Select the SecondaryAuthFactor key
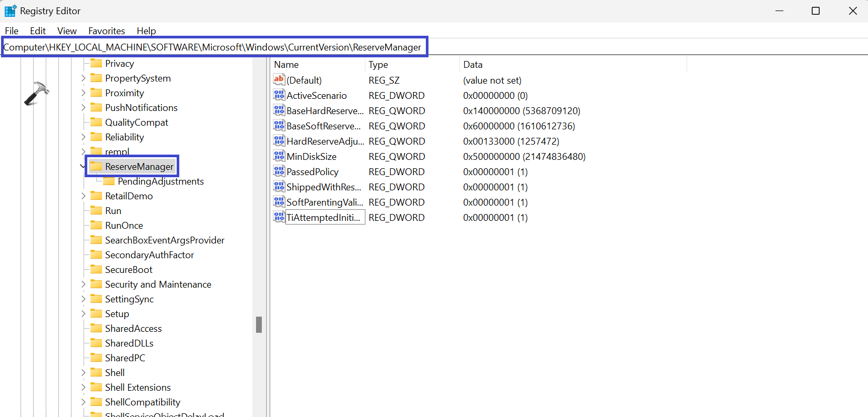 pos(149,255)
